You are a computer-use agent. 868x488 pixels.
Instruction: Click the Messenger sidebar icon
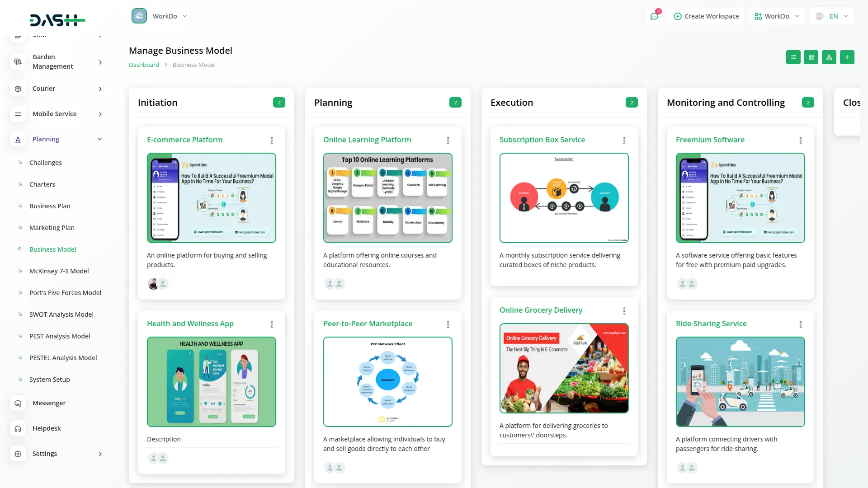click(18, 403)
